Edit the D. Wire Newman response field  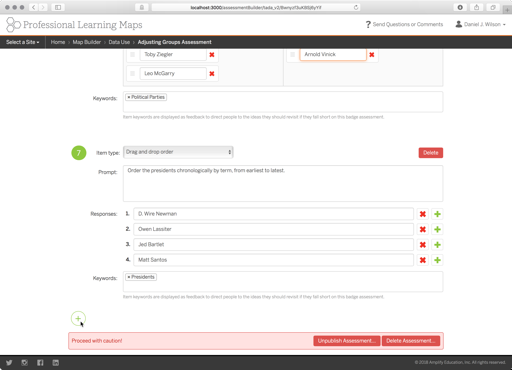273,214
